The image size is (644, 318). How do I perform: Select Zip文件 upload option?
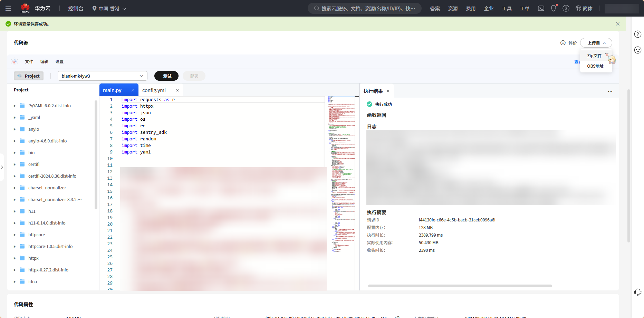[594, 56]
